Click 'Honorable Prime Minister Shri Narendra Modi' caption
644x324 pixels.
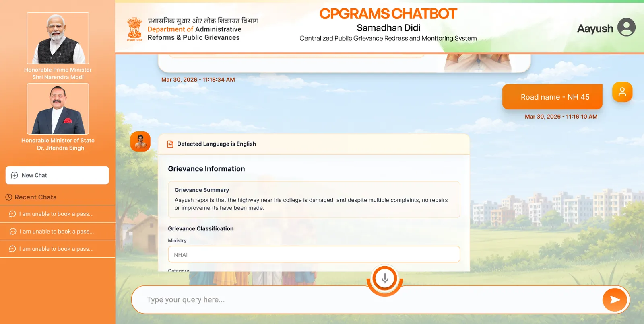click(58, 74)
